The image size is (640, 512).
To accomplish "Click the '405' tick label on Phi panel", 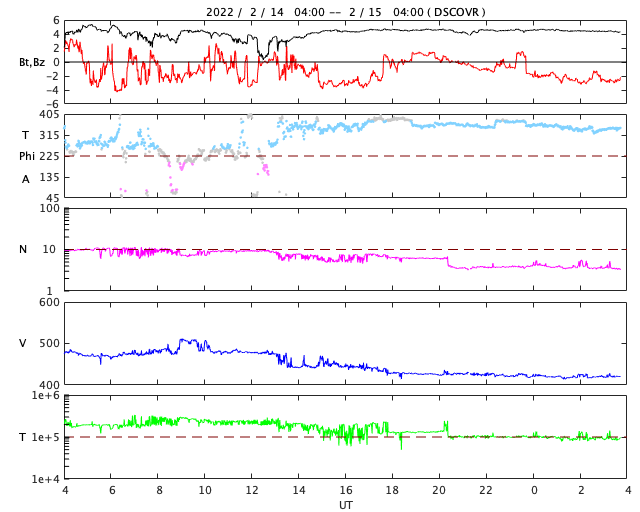I will (49, 115).
